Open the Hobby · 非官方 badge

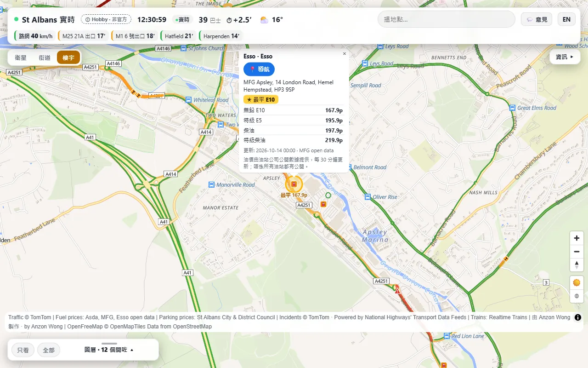tap(106, 19)
